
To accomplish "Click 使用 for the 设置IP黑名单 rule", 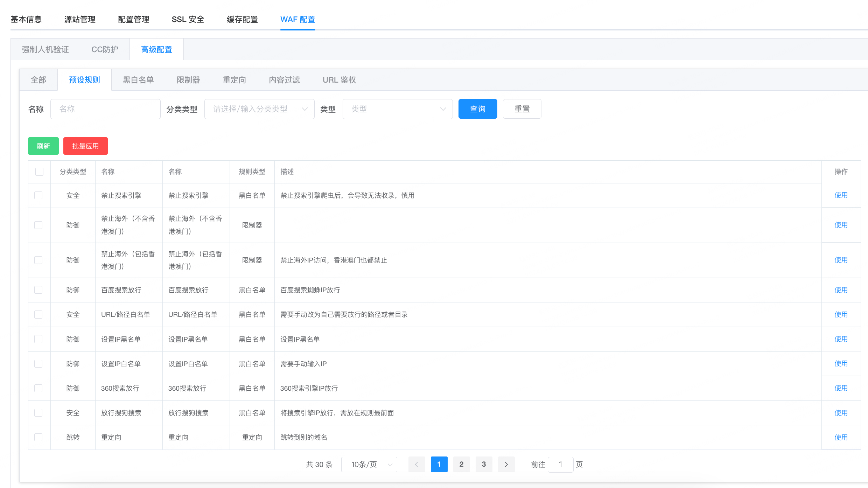I will (841, 339).
